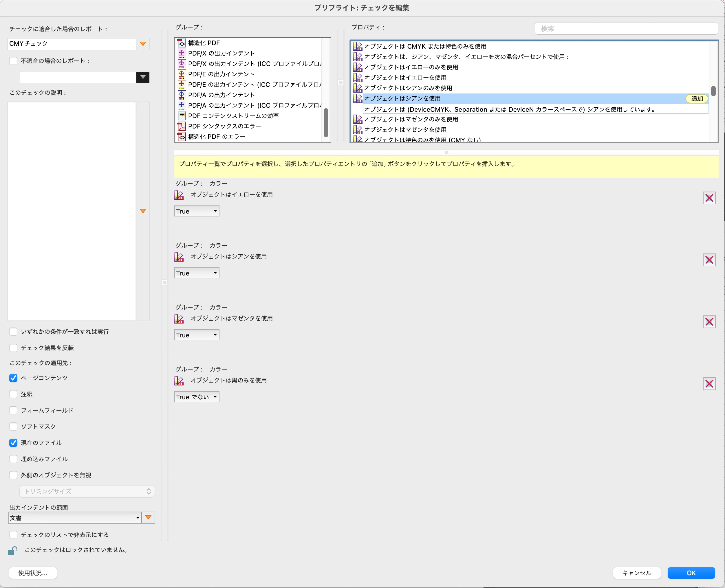Open 出力インテントの範囲 文書 dropdown
Viewport: 725px width, 588px height.
(75, 518)
